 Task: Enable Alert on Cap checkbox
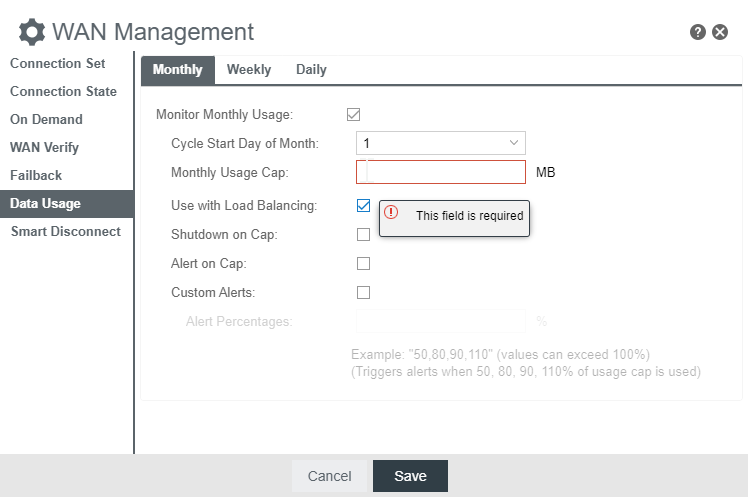pos(364,264)
